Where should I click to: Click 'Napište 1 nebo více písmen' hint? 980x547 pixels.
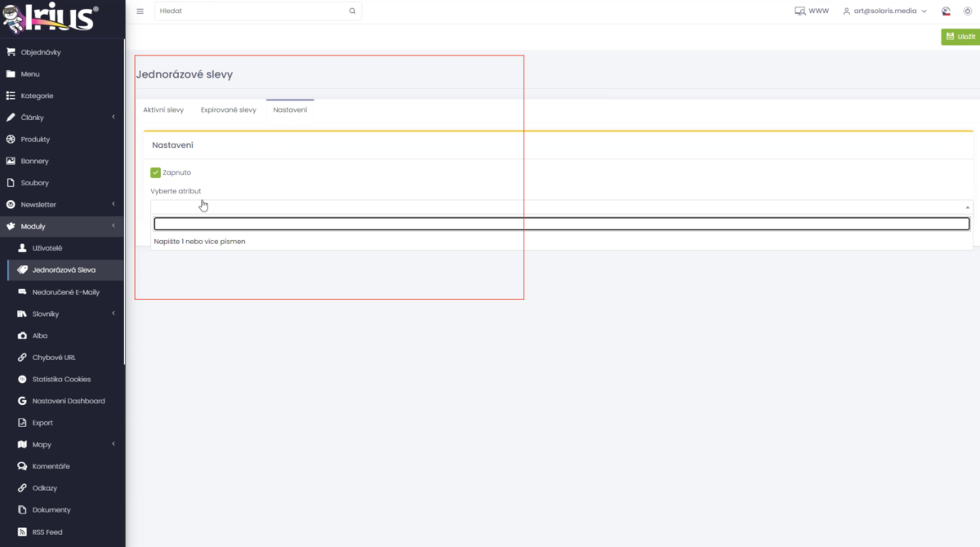pyautogui.click(x=200, y=242)
